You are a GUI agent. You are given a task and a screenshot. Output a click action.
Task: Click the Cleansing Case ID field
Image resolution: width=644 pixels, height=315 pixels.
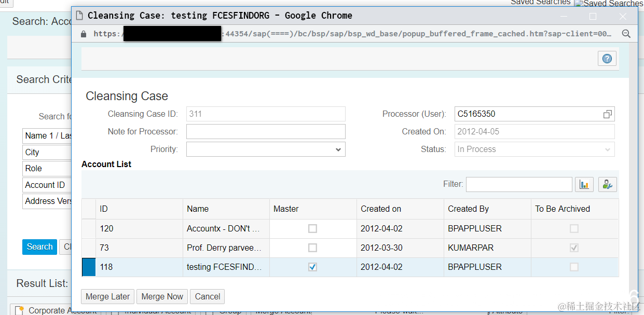266,114
